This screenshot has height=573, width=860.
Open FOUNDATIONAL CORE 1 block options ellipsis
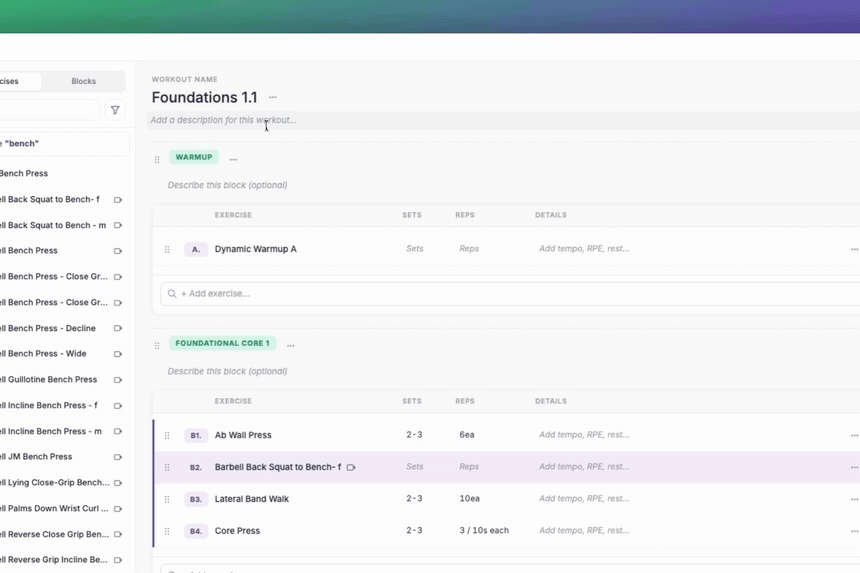pyautogui.click(x=291, y=345)
